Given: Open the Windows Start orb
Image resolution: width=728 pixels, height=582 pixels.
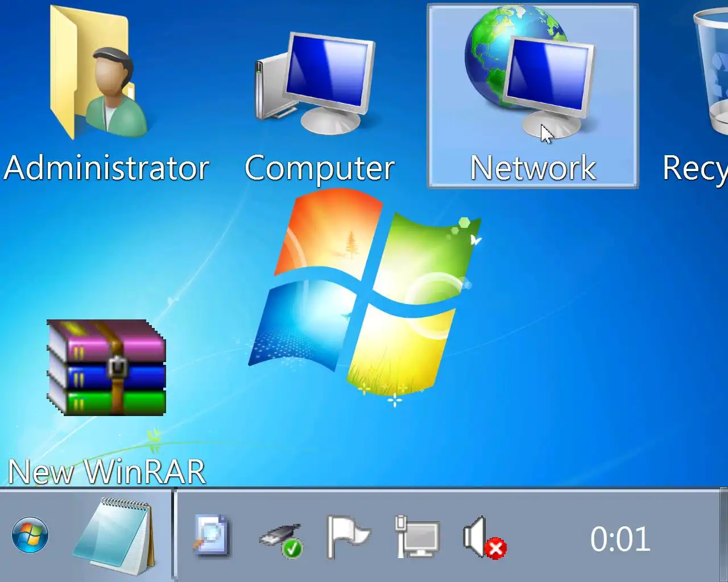Looking at the screenshot, I should coord(30,535).
